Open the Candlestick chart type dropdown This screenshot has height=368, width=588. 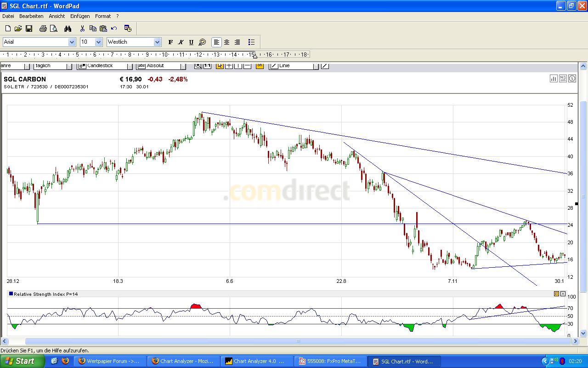129,66
